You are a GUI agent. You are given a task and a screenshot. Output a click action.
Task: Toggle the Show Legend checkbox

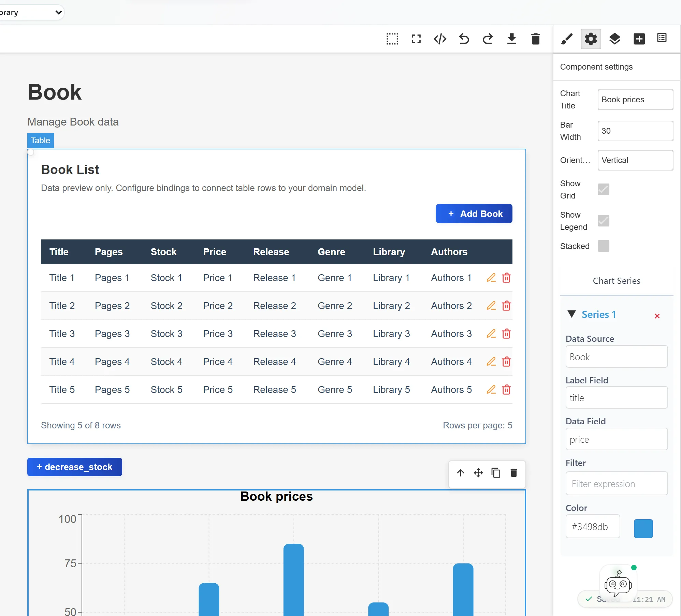[604, 221]
